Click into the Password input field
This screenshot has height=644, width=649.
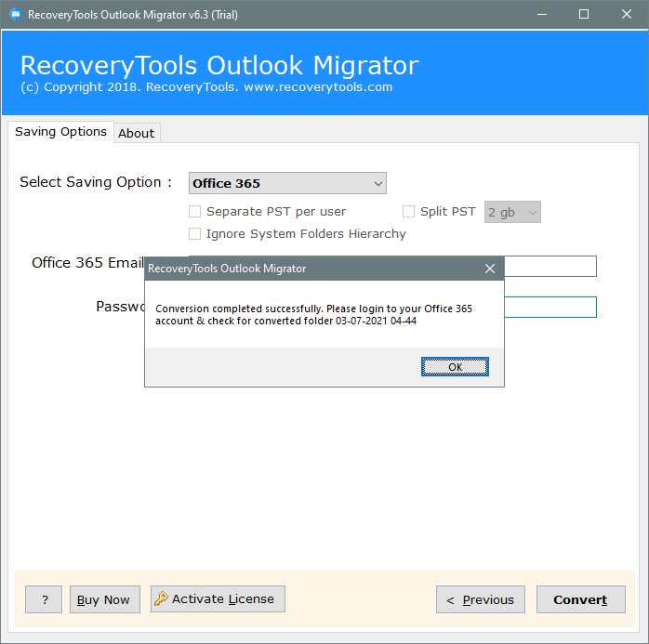click(550, 307)
